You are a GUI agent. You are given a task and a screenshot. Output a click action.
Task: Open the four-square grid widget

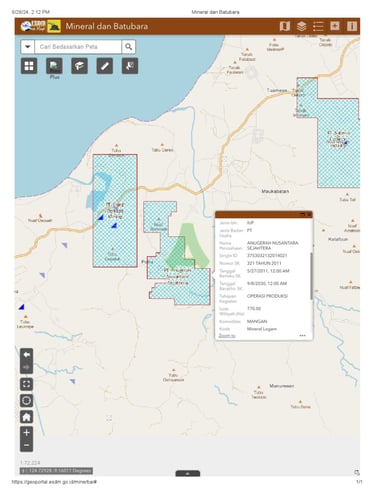point(29,66)
